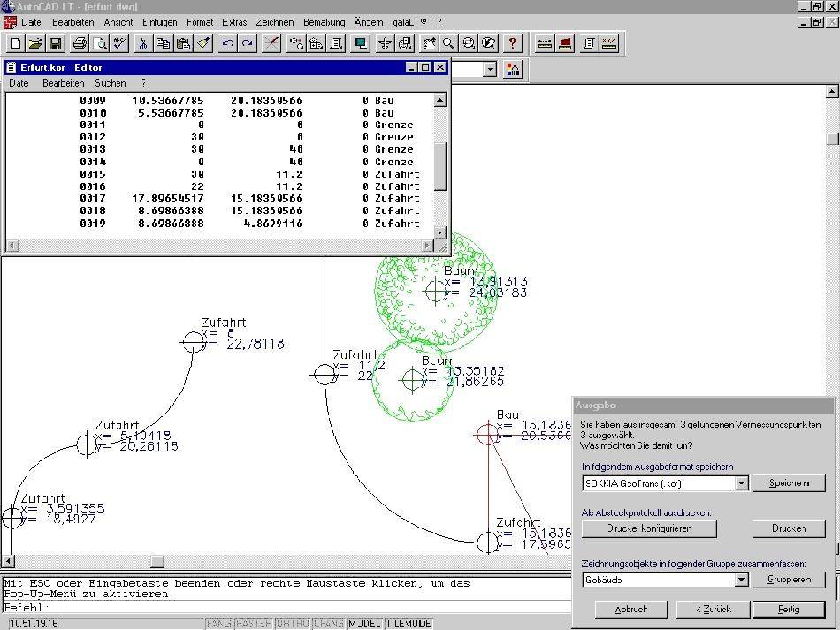The width and height of the screenshot is (840, 630).
Task: Open the Ansicht menu
Action: 118,22
